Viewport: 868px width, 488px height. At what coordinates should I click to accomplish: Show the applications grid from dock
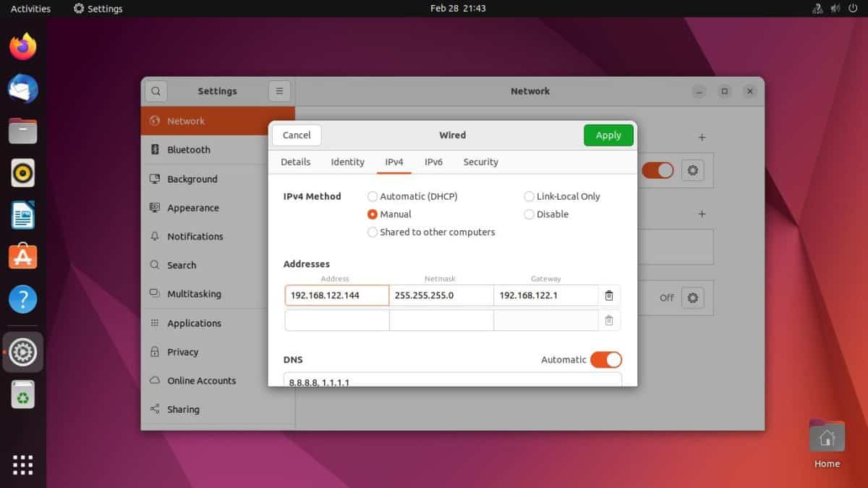22,465
